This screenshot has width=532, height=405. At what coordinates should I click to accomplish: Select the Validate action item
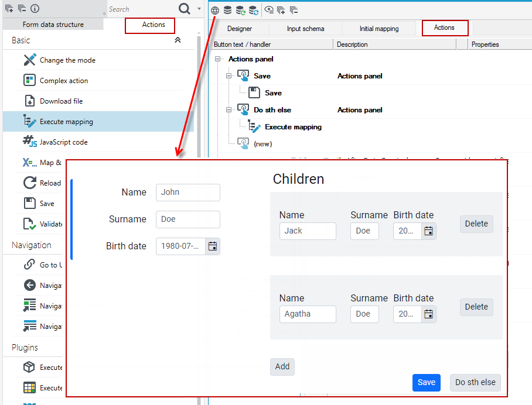[42, 224]
